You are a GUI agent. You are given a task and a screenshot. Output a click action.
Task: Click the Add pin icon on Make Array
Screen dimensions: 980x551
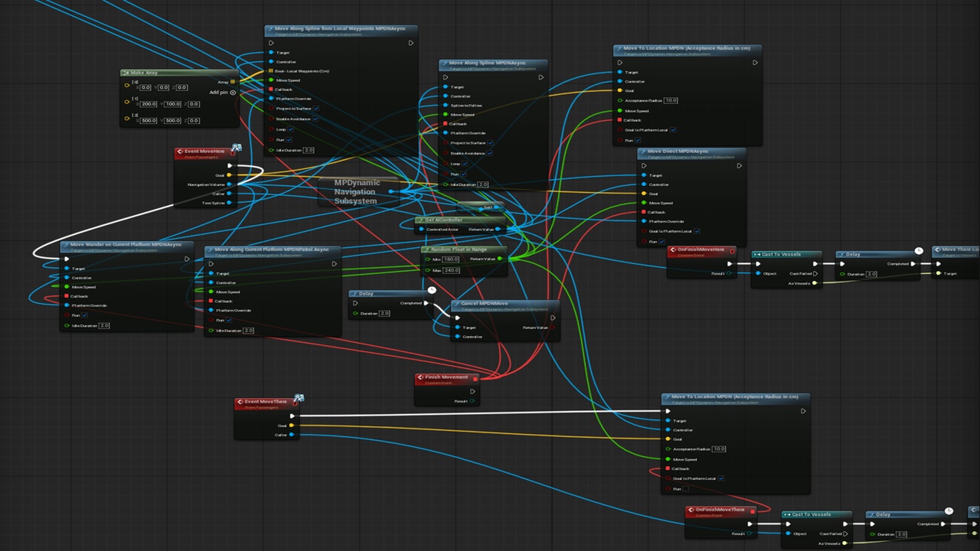point(233,93)
